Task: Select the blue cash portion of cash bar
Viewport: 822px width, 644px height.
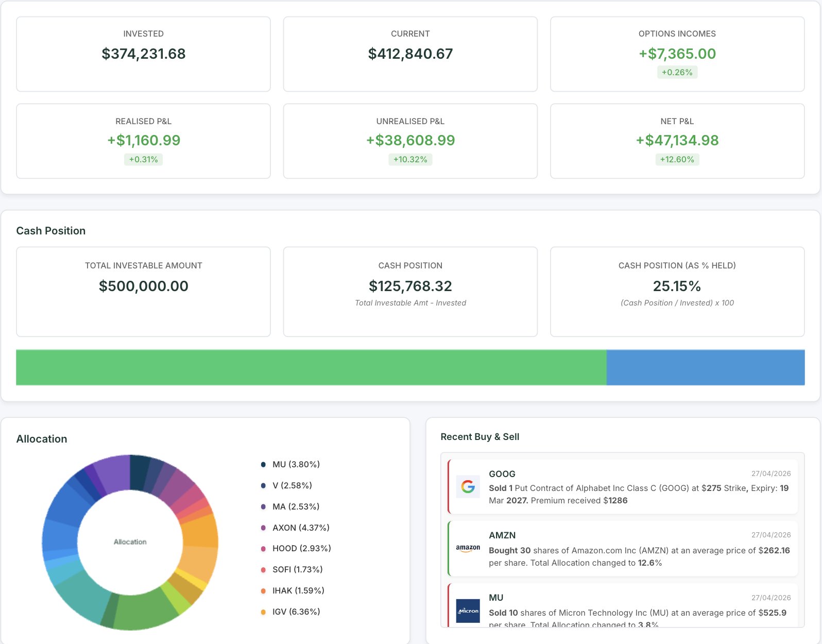Action: tap(706, 367)
